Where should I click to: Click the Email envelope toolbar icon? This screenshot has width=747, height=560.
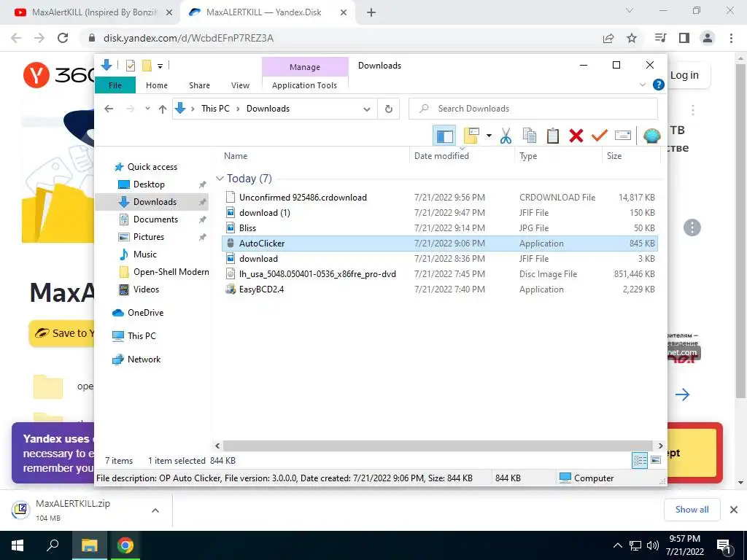pos(623,136)
